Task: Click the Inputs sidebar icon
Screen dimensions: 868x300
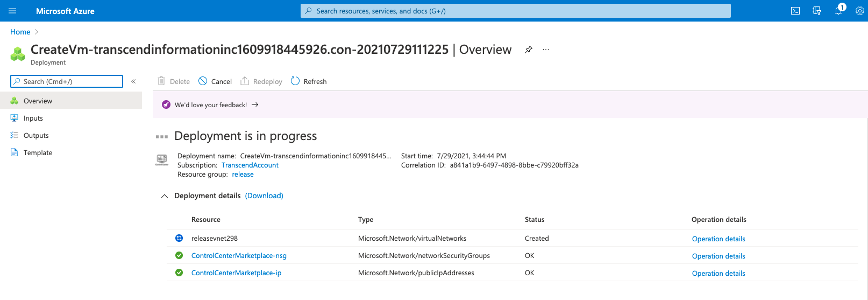Action: (x=15, y=118)
